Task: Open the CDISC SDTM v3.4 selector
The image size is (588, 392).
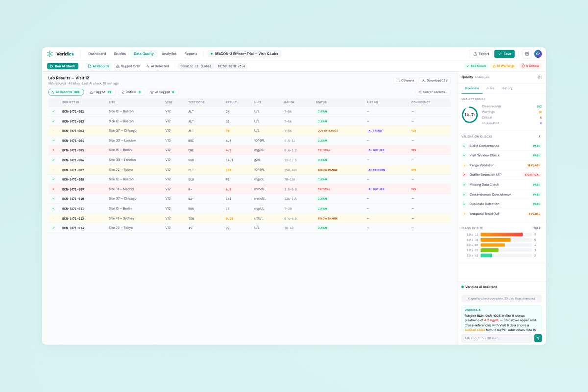Action: [232, 66]
